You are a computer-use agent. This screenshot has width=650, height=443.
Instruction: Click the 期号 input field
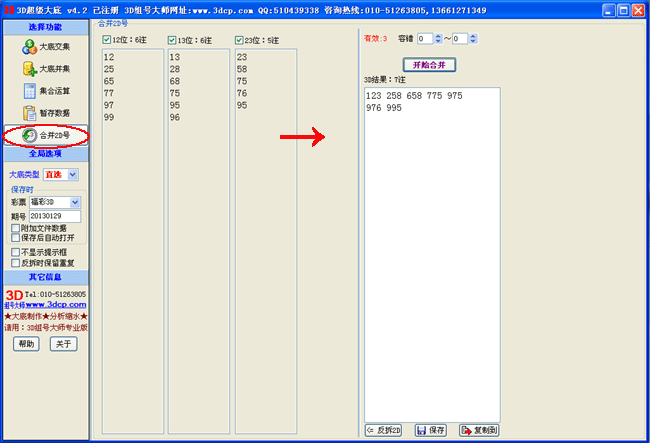pos(54,216)
